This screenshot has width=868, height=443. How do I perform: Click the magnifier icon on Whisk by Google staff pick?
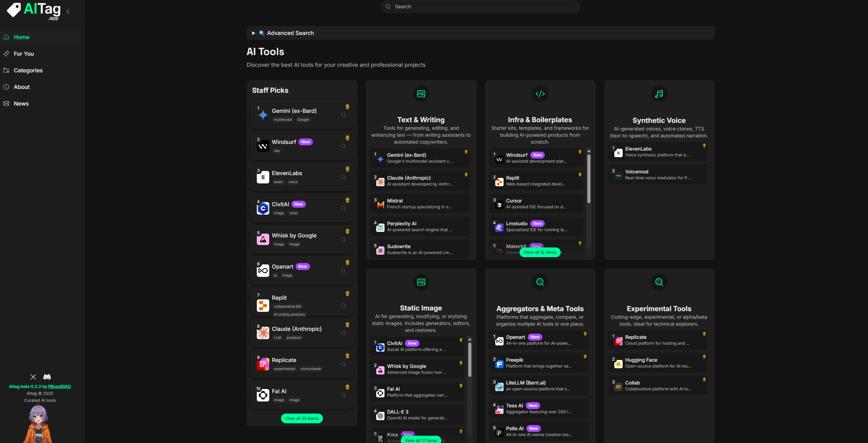(343, 240)
